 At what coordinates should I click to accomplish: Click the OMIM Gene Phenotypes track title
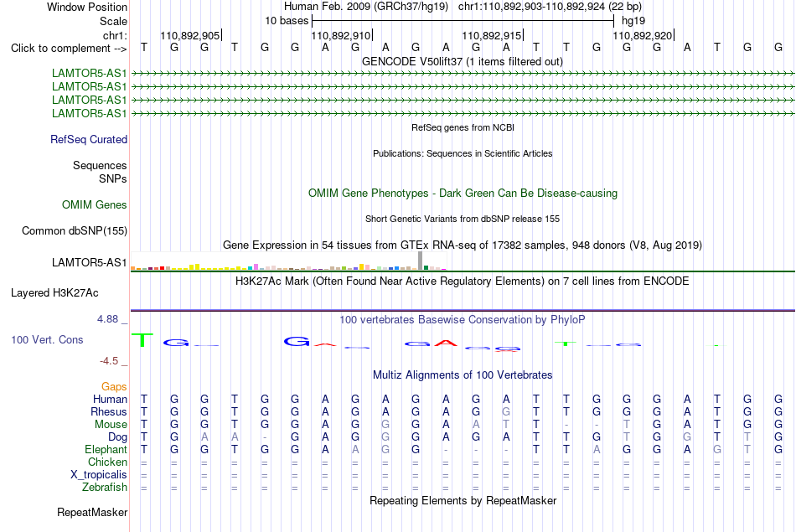click(463, 193)
